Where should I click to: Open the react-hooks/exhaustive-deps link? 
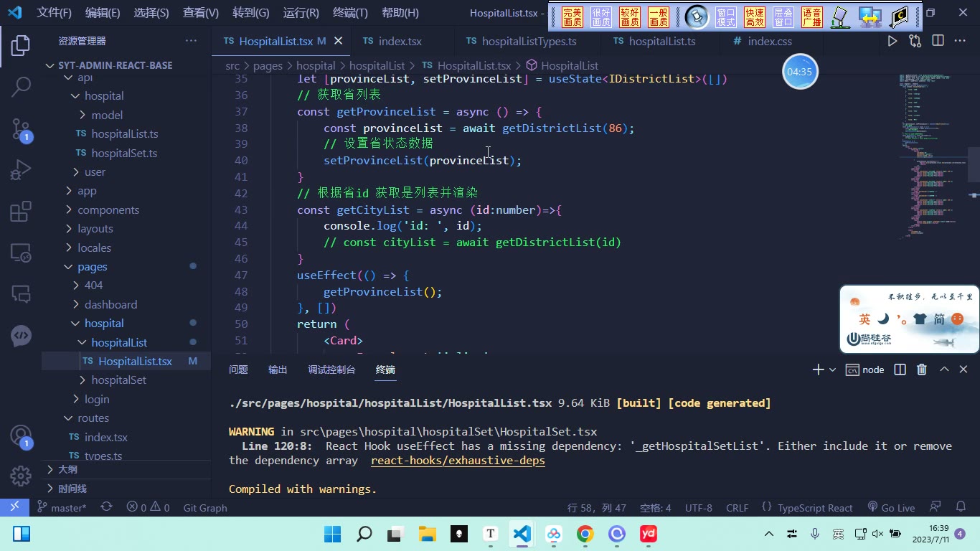pyautogui.click(x=458, y=461)
